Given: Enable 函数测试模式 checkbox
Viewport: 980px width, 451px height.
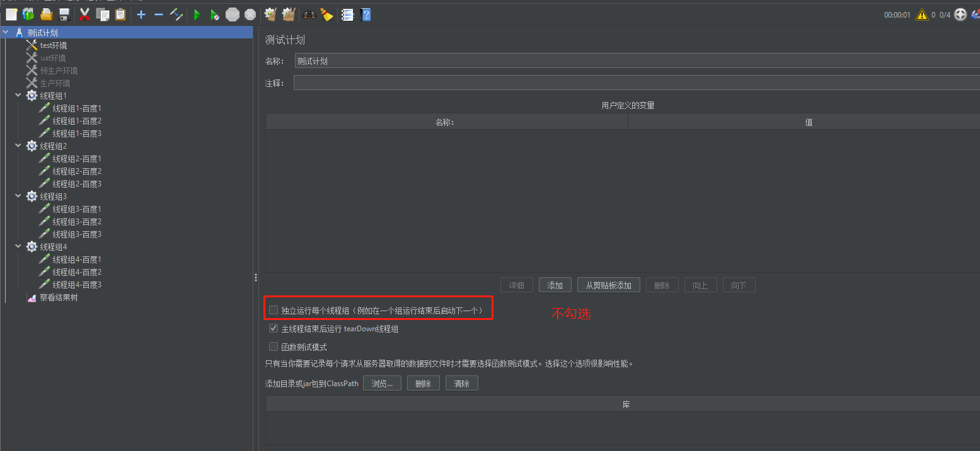Looking at the screenshot, I should pyautogui.click(x=274, y=346).
